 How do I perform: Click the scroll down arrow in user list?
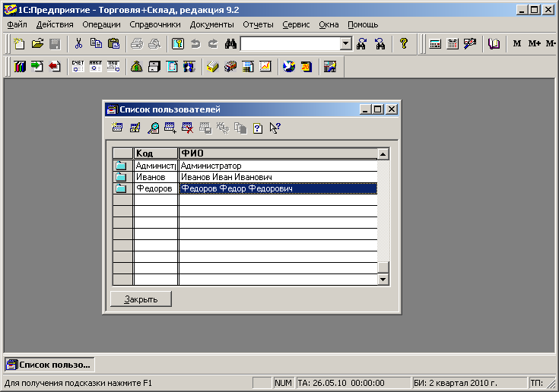click(383, 279)
